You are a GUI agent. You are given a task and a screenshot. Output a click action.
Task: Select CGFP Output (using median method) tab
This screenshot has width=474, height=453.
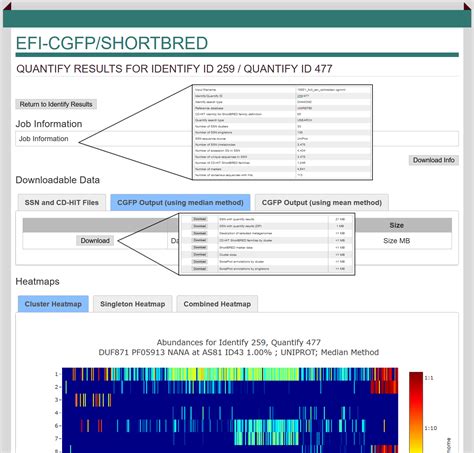click(x=180, y=203)
